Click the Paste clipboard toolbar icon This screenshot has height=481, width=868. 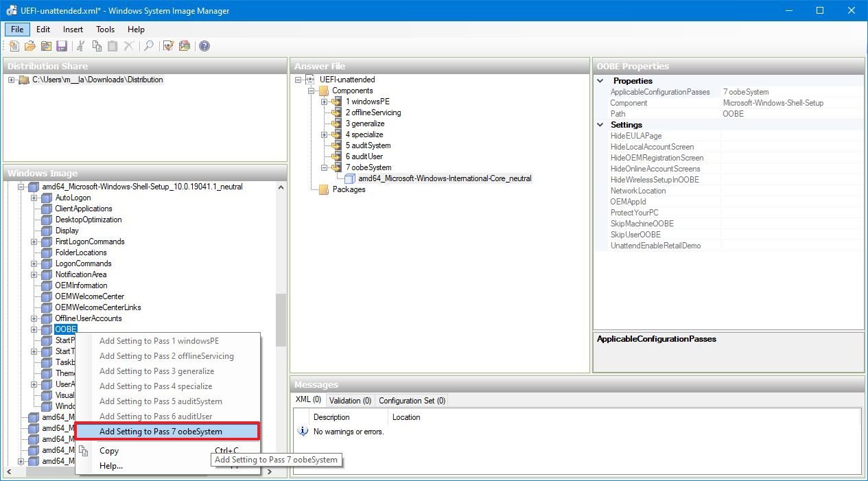click(113, 46)
